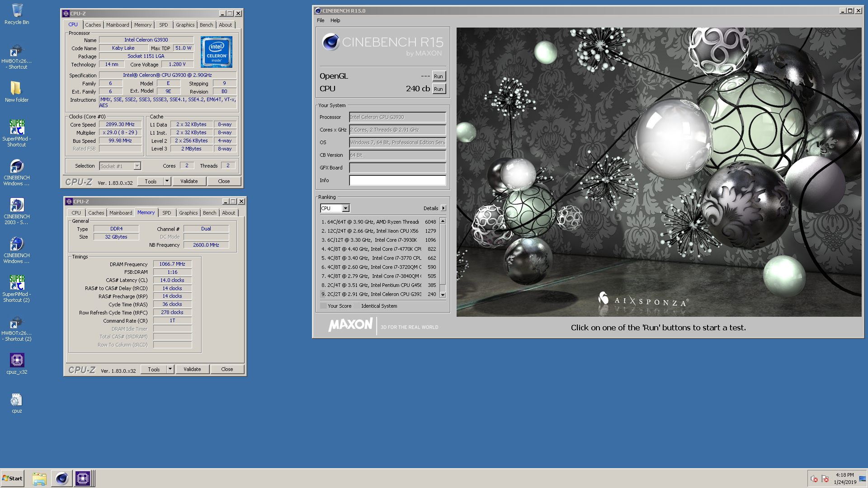Click the Cinebench title bar icon

[x=318, y=11]
